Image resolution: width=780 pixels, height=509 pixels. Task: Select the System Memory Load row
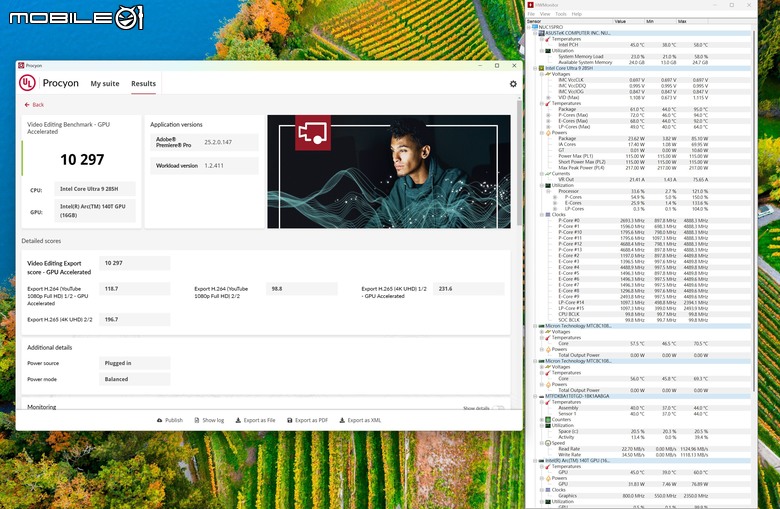[x=642, y=57]
